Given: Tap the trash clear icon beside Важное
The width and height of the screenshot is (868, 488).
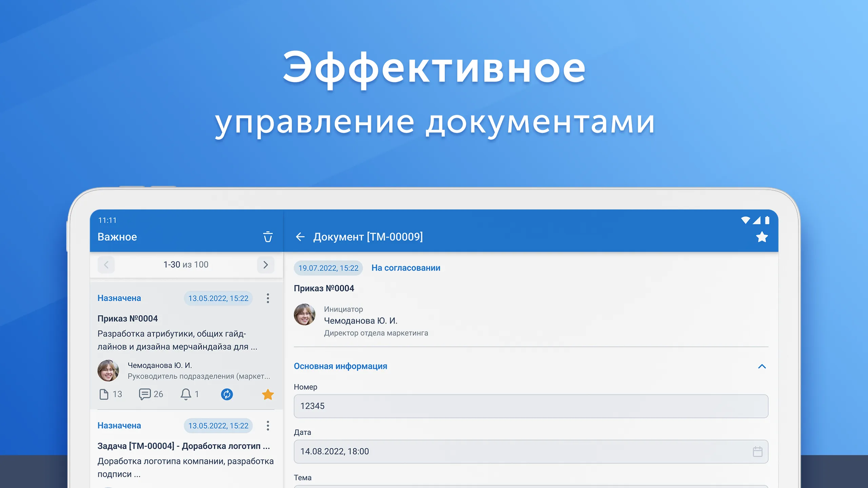Looking at the screenshot, I should tap(268, 237).
